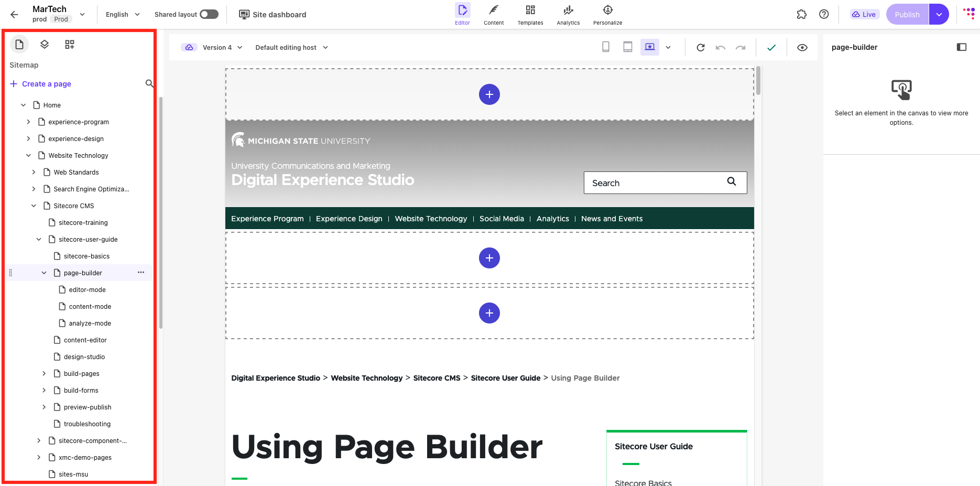Image resolution: width=980 pixels, height=486 pixels.
Task: Expand the experience-program tree item
Action: click(x=28, y=122)
